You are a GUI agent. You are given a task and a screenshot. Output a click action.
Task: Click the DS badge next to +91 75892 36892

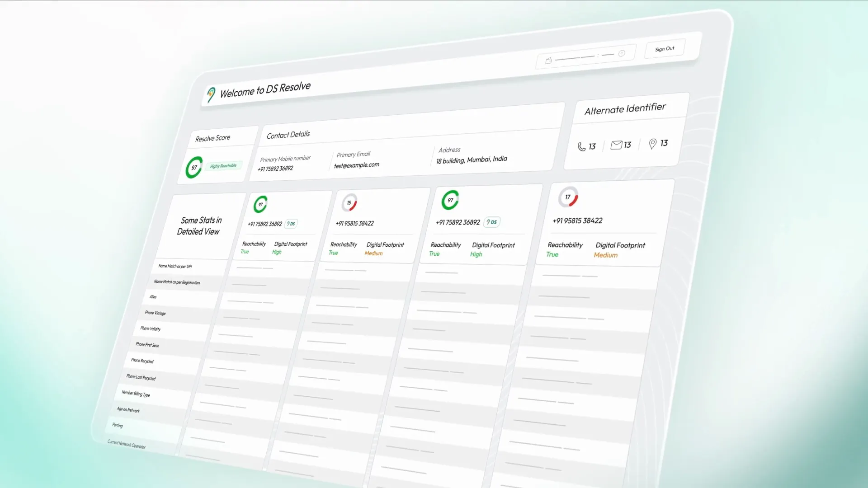(291, 223)
